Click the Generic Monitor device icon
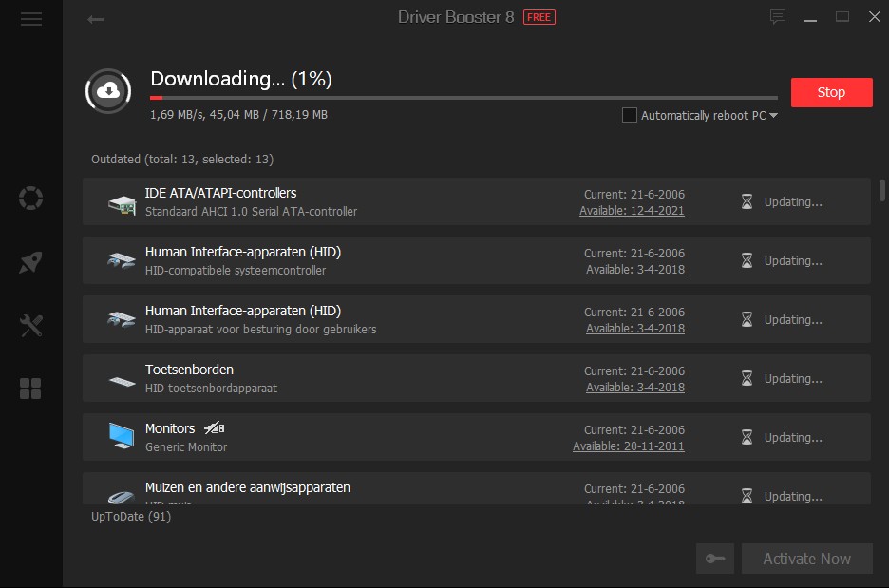 pos(122,435)
